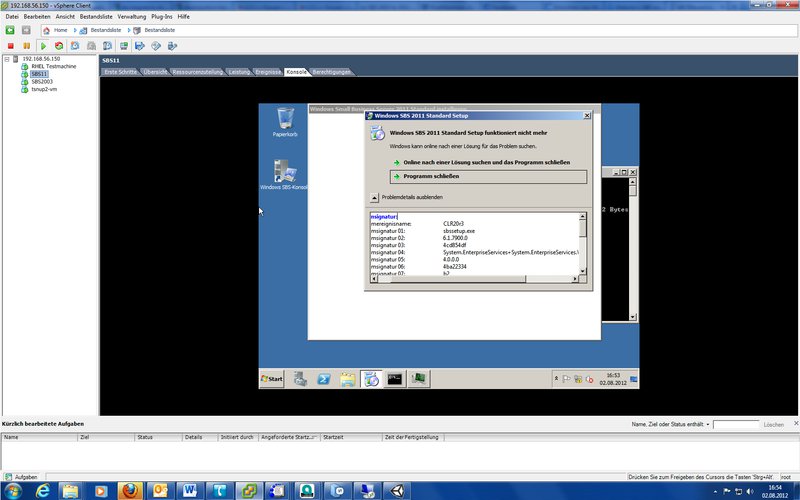Click the Aufgaben button in status bar
Image resolution: width=800 pixels, height=500 pixels.
click(21, 477)
